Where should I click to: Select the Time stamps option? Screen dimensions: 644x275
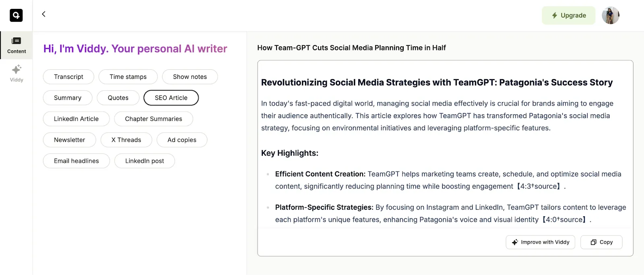pyautogui.click(x=128, y=77)
